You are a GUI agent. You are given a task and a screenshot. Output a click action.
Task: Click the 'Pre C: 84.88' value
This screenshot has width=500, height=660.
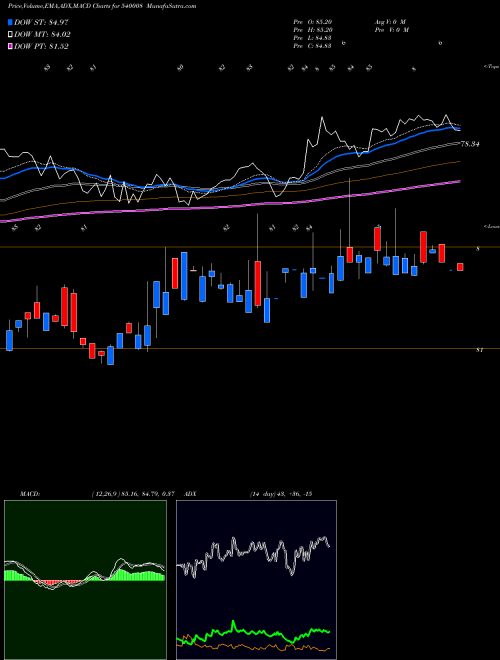tap(313, 46)
